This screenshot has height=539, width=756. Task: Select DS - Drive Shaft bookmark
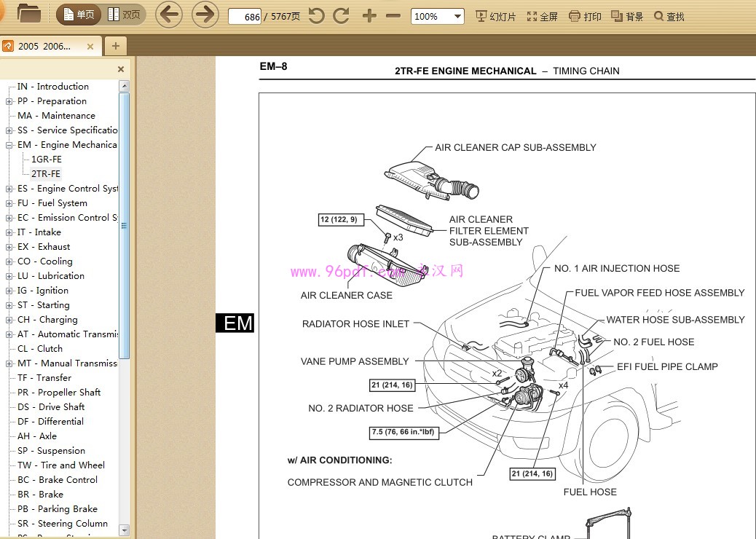click(x=51, y=407)
